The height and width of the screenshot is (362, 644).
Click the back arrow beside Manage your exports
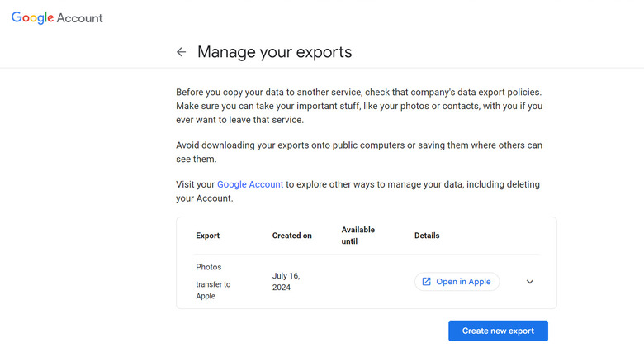pos(182,52)
